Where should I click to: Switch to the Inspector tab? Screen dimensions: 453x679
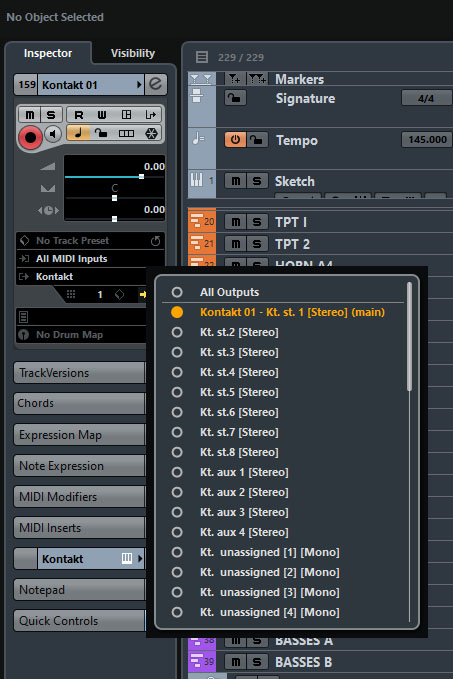point(48,53)
